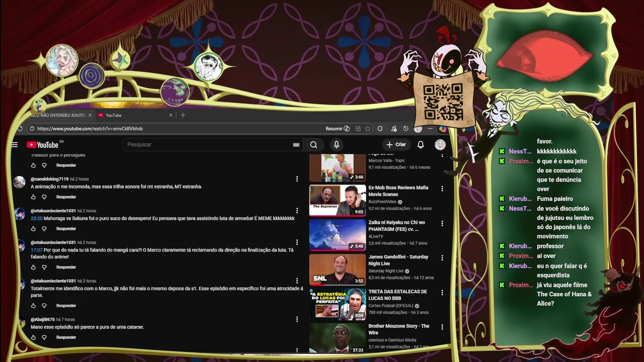The height and width of the screenshot is (362, 644).
Task: Like @Abaji8675's comment
Action: [x=33, y=337]
